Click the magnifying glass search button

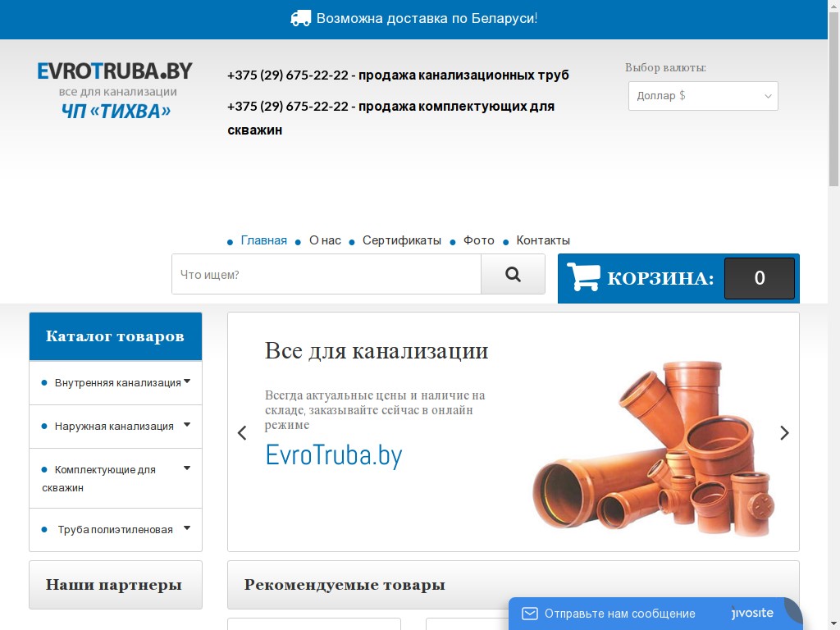[513, 274]
